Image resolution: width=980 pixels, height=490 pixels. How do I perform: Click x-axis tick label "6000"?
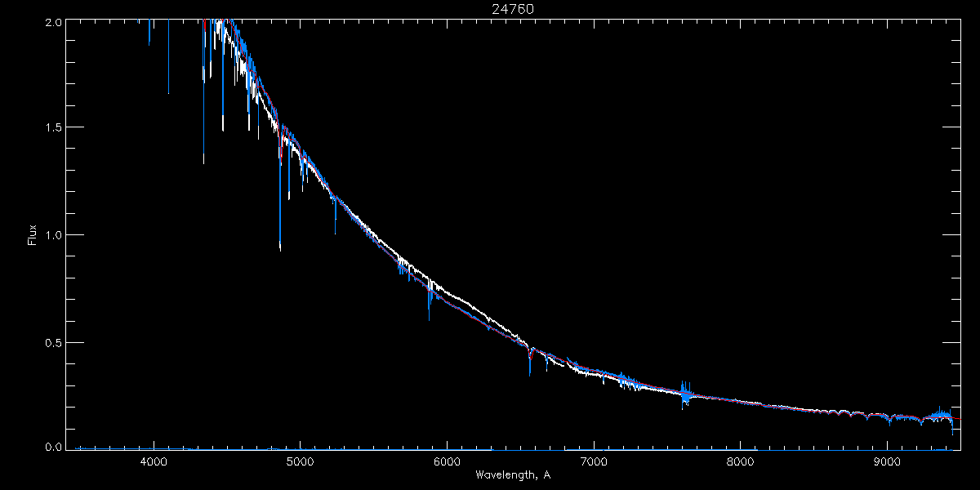pos(447,461)
